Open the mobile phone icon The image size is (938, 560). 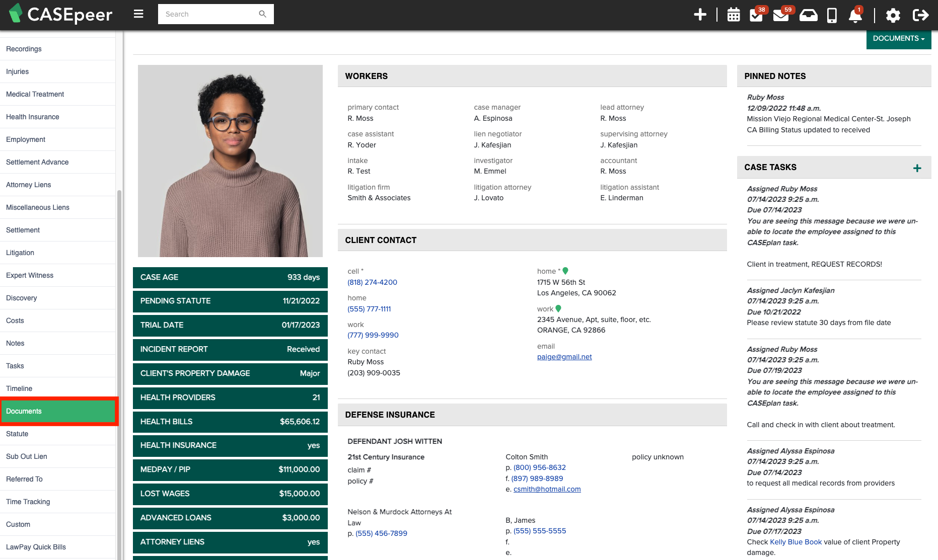(832, 15)
